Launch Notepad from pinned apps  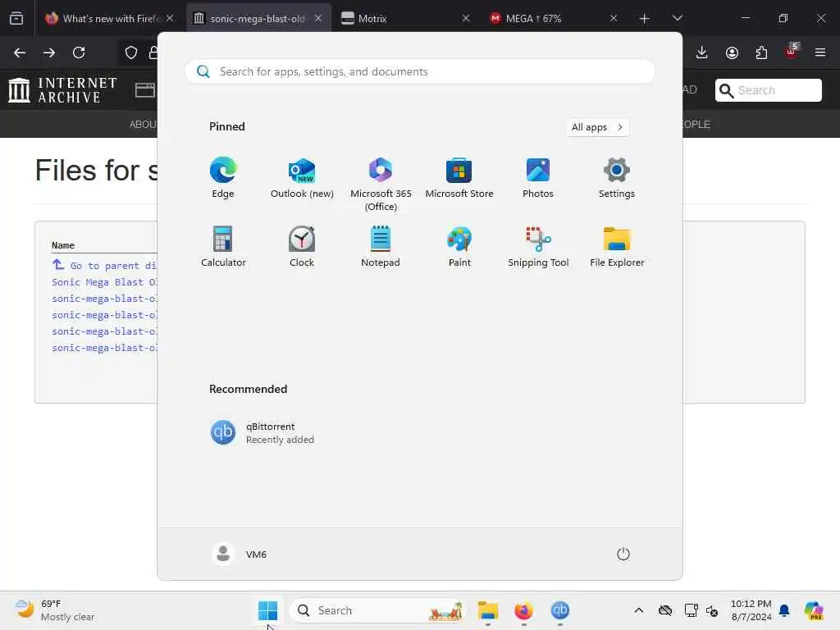[x=381, y=246]
